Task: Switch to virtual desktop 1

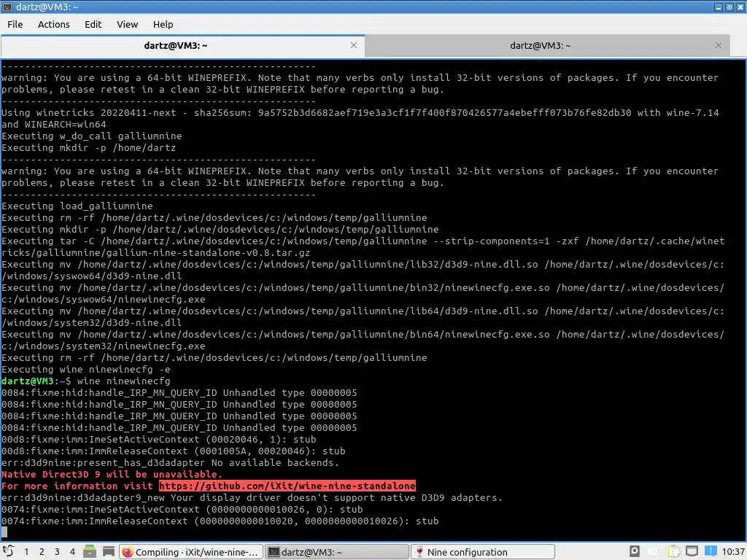Action: coord(26,551)
